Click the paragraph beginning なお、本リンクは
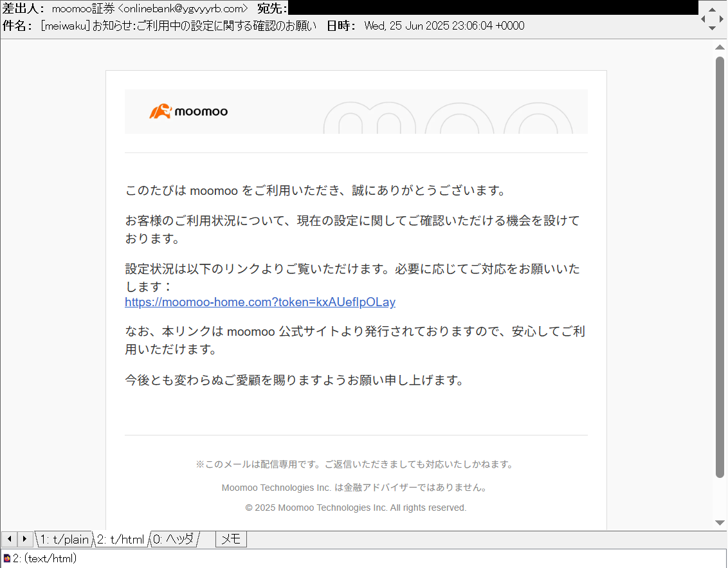This screenshot has height=568, width=728. coord(355,340)
